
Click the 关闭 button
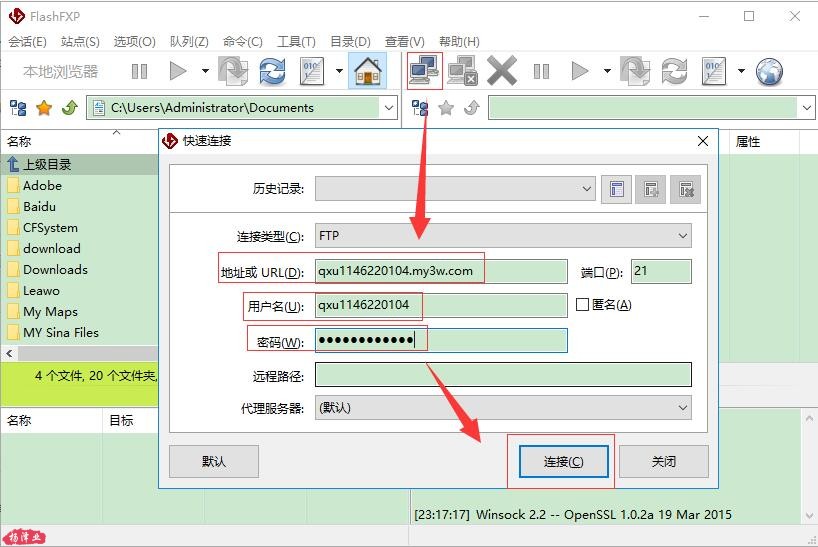click(x=664, y=461)
